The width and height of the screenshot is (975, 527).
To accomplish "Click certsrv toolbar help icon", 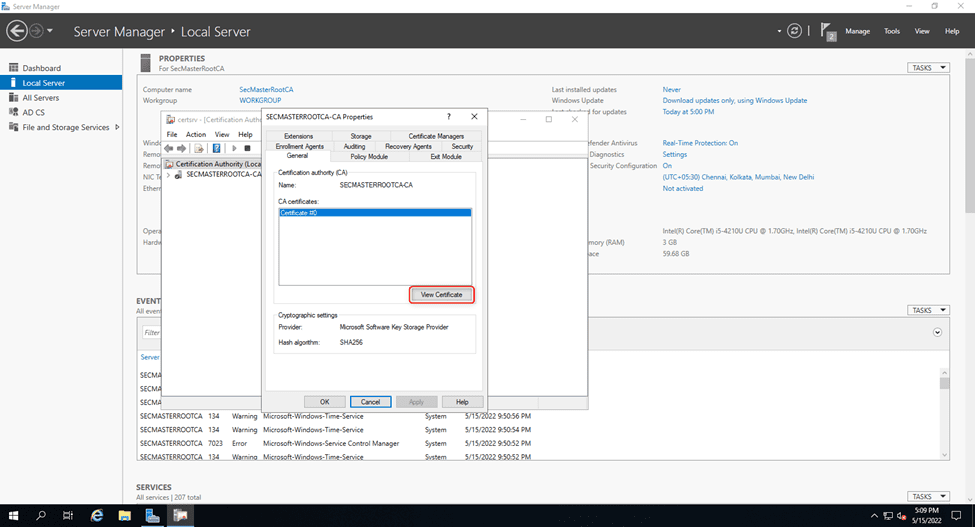I will tap(216, 149).
